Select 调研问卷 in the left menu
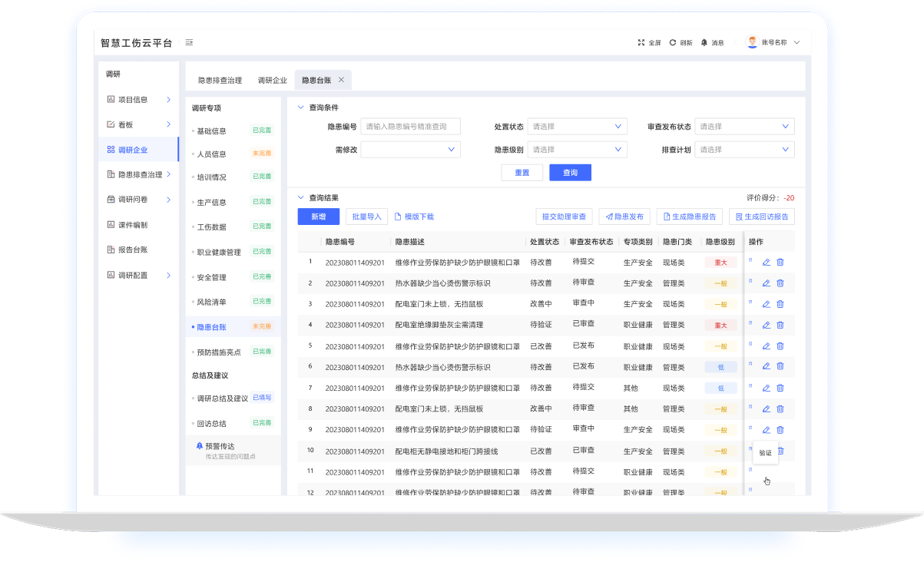Image resolution: width=924 pixels, height=562 pixels. (x=133, y=200)
